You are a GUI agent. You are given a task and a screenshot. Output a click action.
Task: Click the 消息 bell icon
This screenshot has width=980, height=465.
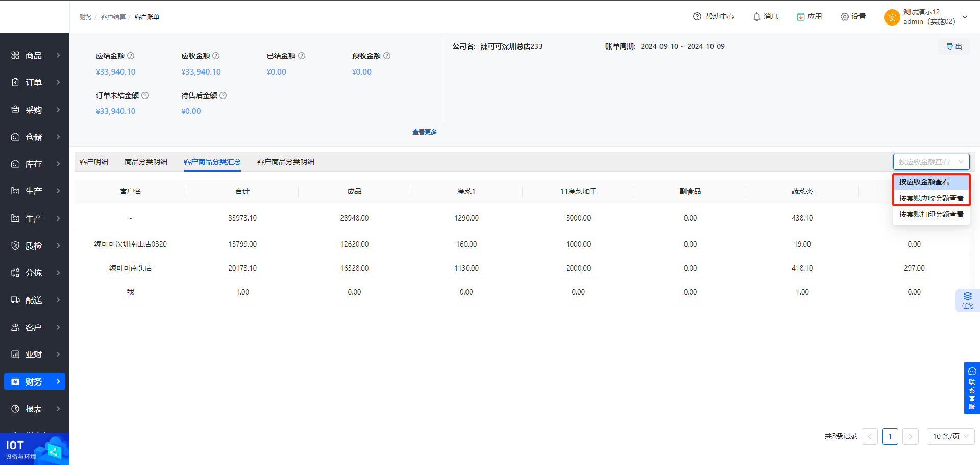tap(757, 17)
